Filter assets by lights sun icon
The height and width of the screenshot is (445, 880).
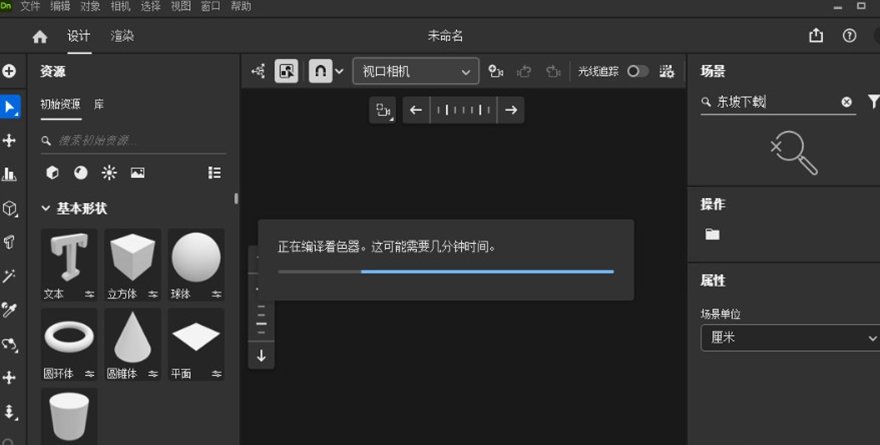(109, 172)
